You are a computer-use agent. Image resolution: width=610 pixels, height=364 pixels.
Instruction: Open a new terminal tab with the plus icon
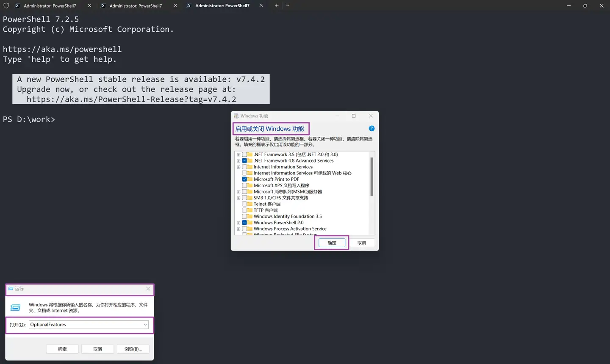click(277, 6)
